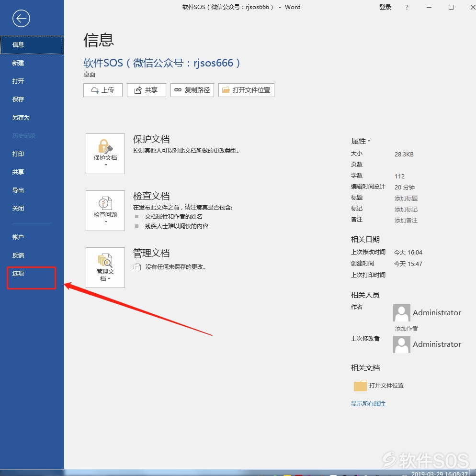The width and height of the screenshot is (476, 476).
Task: Click the document title 软件SOS heading
Action: (162, 63)
